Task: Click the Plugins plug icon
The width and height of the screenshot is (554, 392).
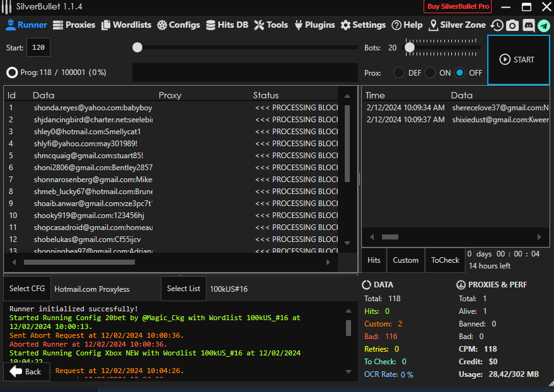Action: click(x=298, y=25)
